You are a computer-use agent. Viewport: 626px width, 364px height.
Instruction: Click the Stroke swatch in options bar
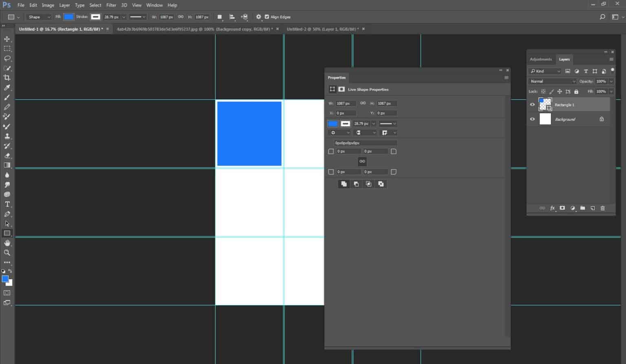pyautogui.click(x=95, y=17)
